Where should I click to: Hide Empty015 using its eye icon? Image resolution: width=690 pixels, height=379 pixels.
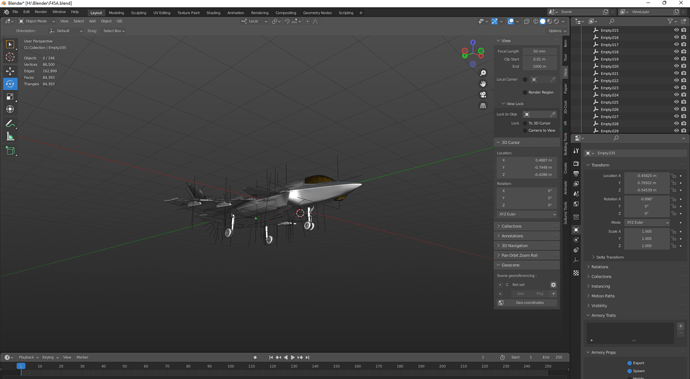pyautogui.click(x=676, y=30)
